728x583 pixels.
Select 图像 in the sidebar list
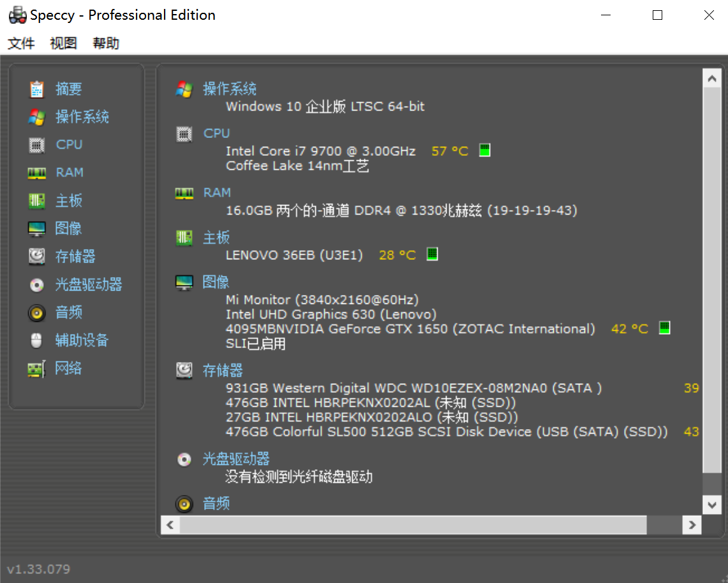point(68,229)
